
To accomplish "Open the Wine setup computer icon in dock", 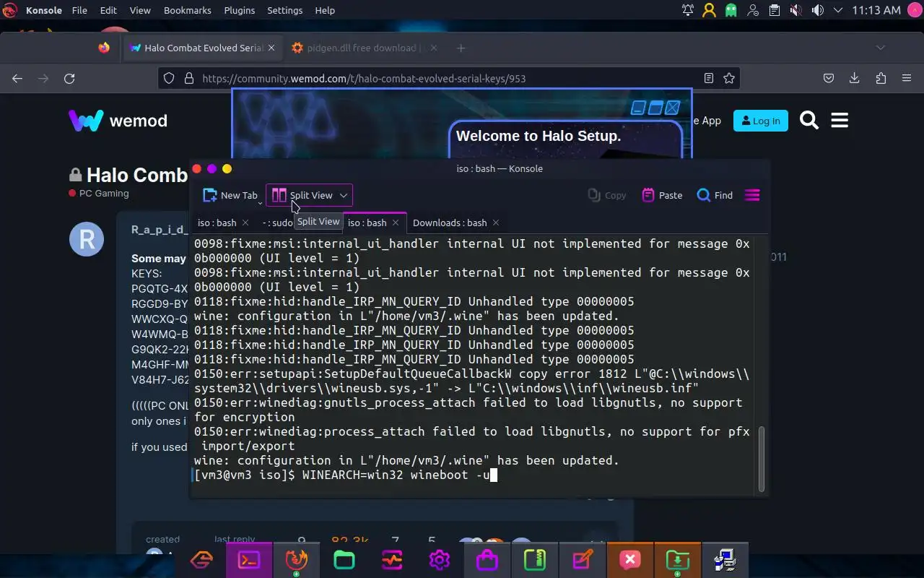I will click(x=725, y=560).
